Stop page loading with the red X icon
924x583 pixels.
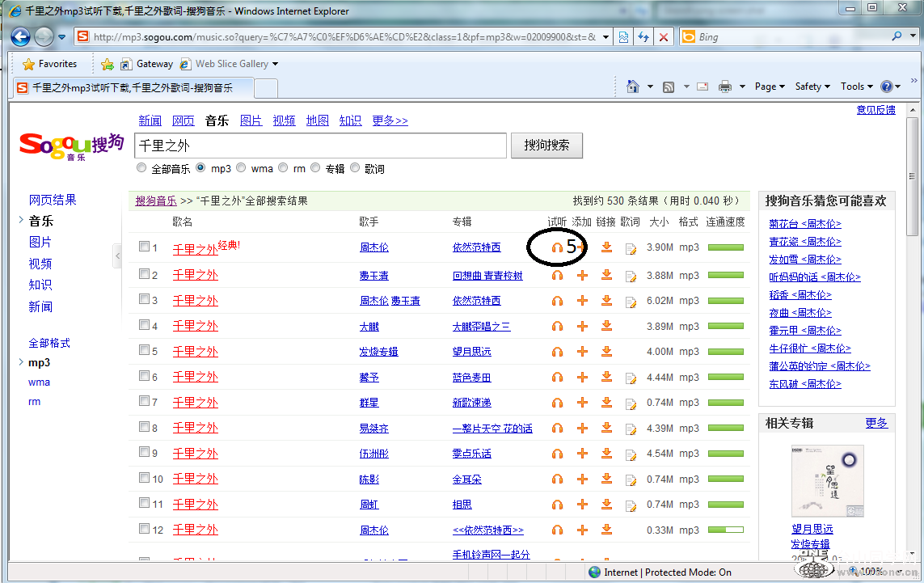tap(664, 37)
